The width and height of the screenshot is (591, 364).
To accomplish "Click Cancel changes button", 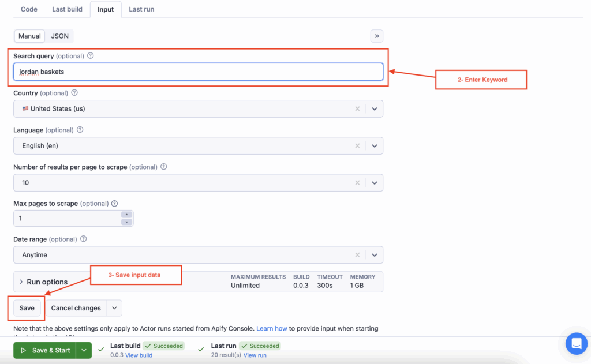I will point(76,308).
